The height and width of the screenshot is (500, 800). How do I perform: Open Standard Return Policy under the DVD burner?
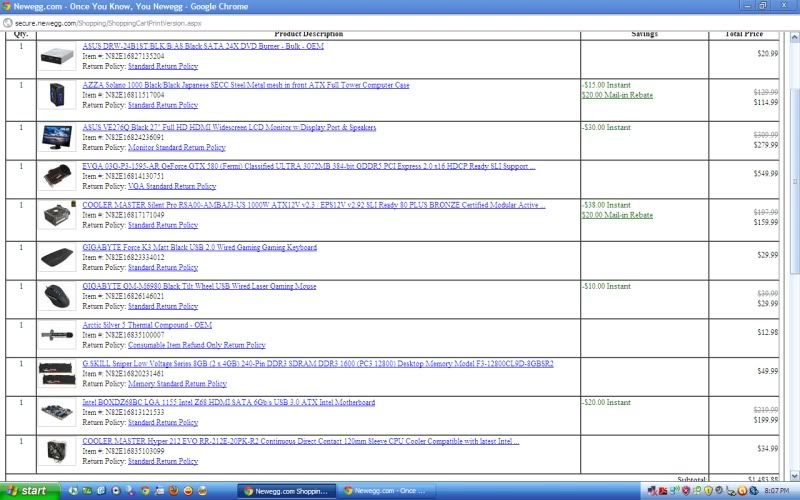pyautogui.click(x=163, y=66)
